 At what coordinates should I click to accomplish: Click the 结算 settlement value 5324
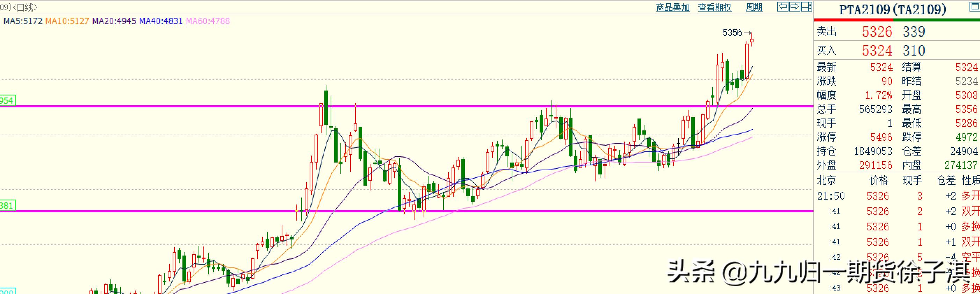pyautogui.click(x=966, y=68)
